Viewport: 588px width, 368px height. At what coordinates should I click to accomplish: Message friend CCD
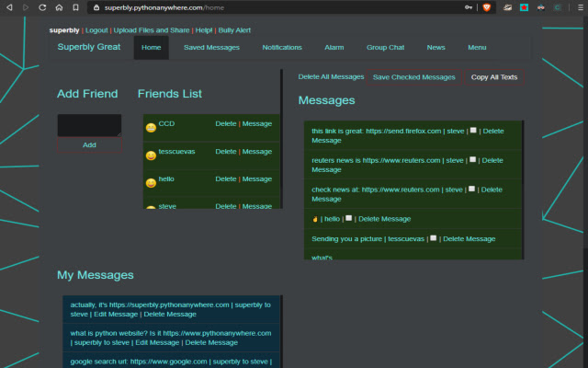point(257,123)
